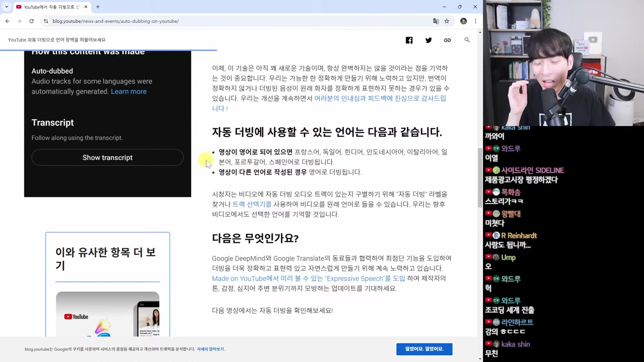This screenshot has width=644, height=362.
Task: Click the Transcript heading in dark panel
Action: tap(53, 123)
